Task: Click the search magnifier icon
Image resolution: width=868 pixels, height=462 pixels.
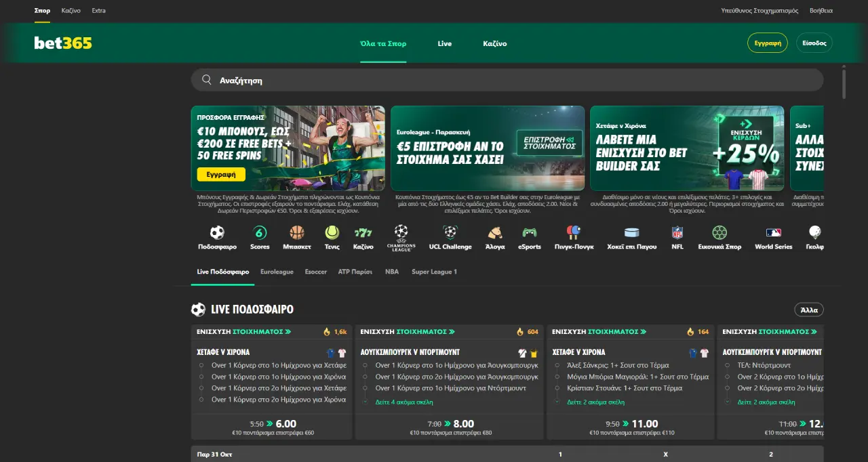Action: point(207,80)
